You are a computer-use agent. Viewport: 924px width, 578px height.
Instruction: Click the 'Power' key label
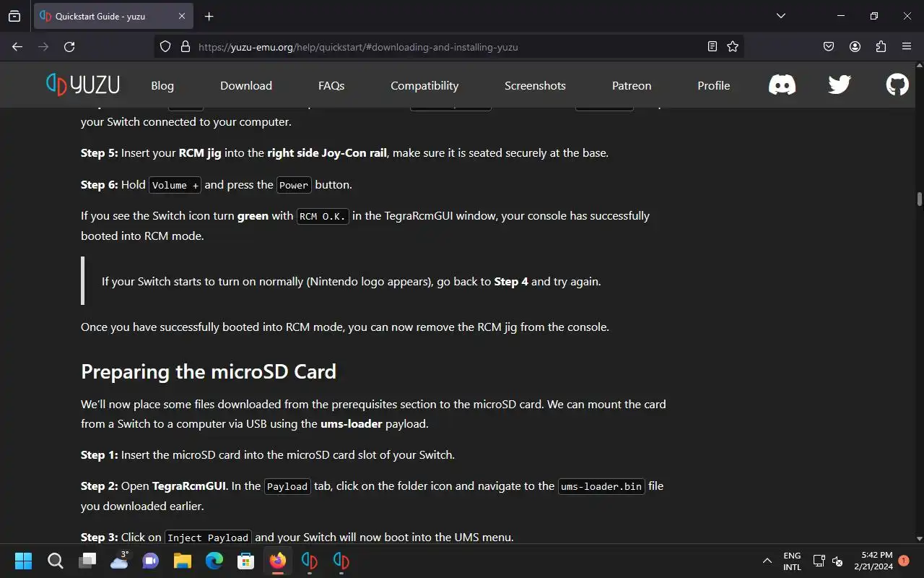coord(294,185)
